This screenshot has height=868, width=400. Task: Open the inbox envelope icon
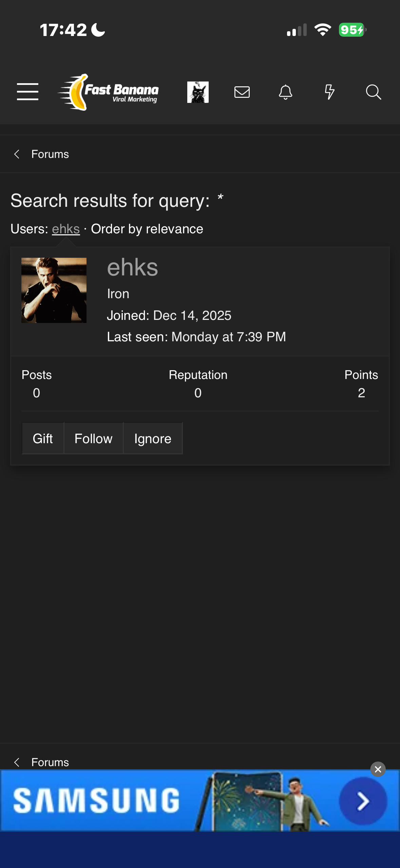242,92
